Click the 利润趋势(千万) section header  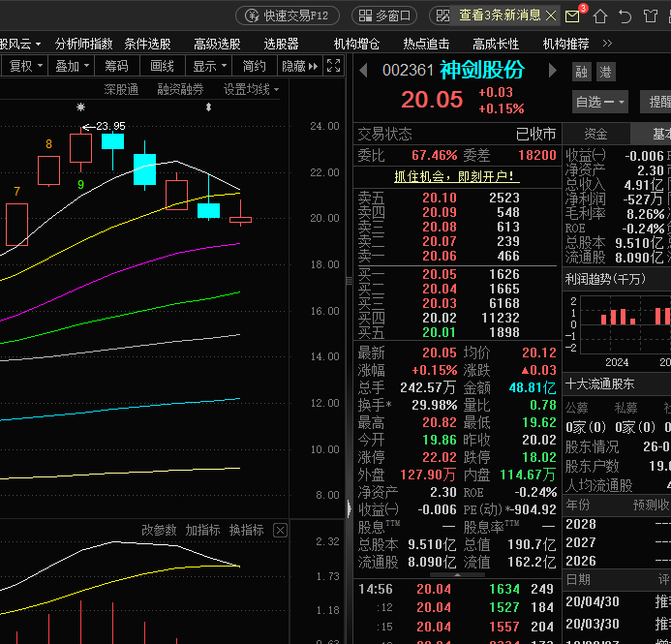tap(605, 280)
